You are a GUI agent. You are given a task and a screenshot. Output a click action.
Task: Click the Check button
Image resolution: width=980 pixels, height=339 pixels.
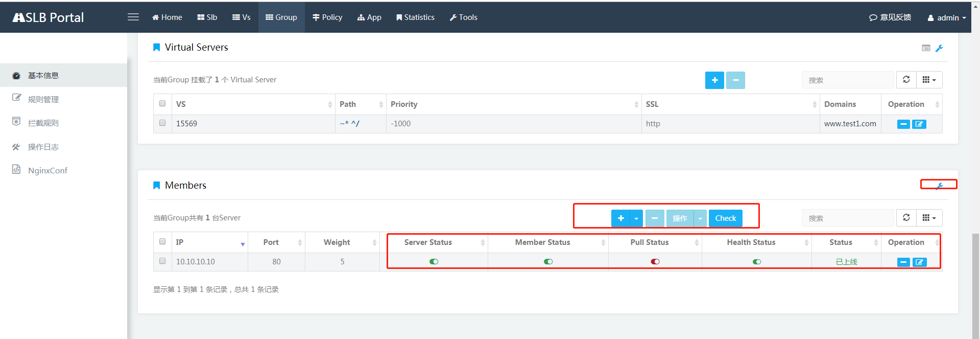coord(726,218)
